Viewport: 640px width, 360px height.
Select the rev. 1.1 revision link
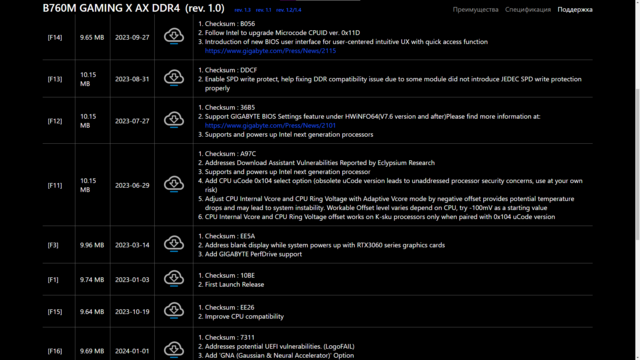point(263,10)
